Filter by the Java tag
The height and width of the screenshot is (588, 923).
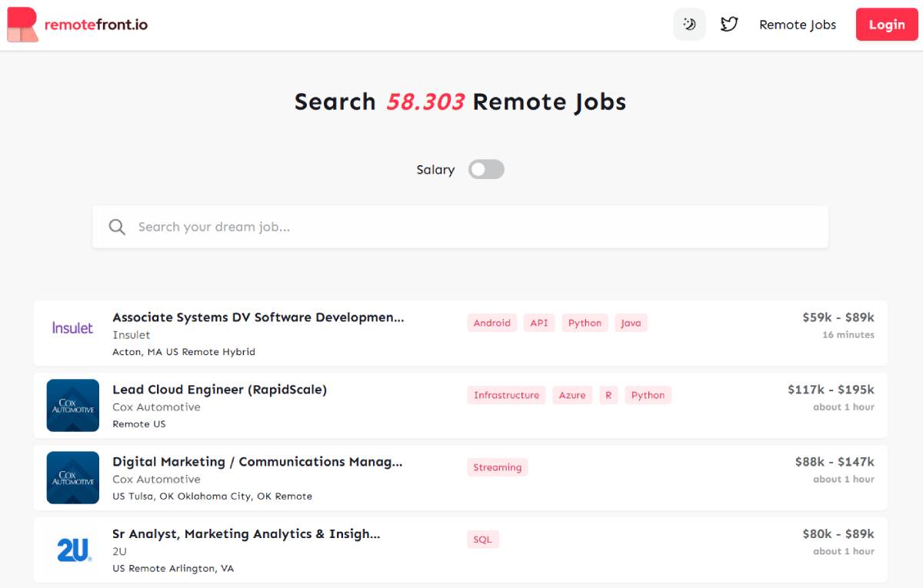click(631, 323)
